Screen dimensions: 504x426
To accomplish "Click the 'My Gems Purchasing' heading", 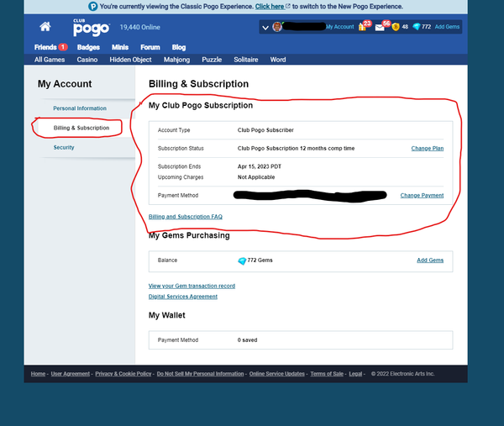I will (x=189, y=235).
